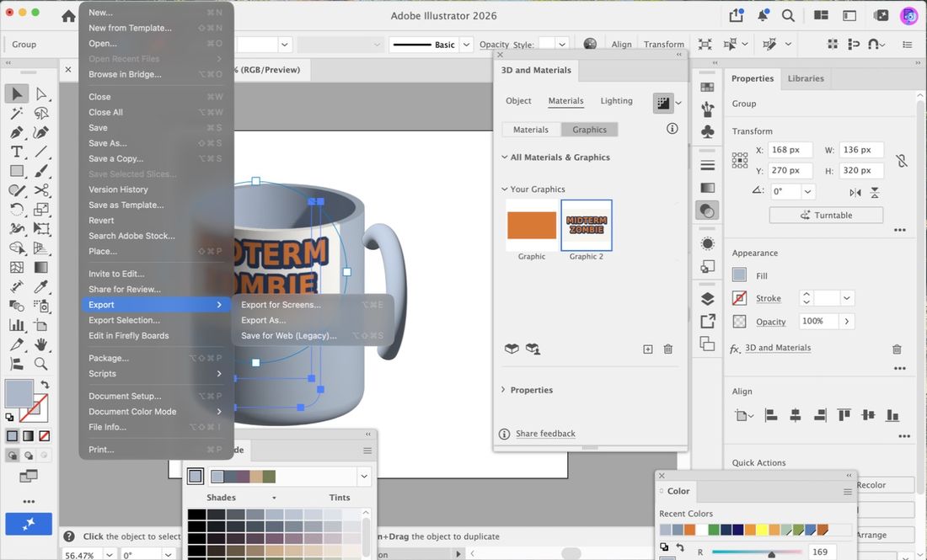Image resolution: width=927 pixels, height=560 pixels.
Task: Choose Export As from submenu
Action: click(x=263, y=320)
